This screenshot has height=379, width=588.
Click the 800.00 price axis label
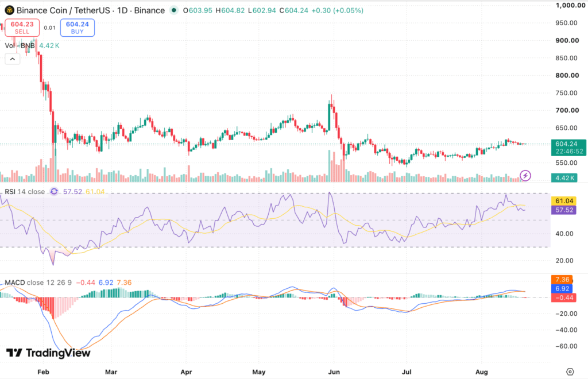pyautogui.click(x=567, y=75)
